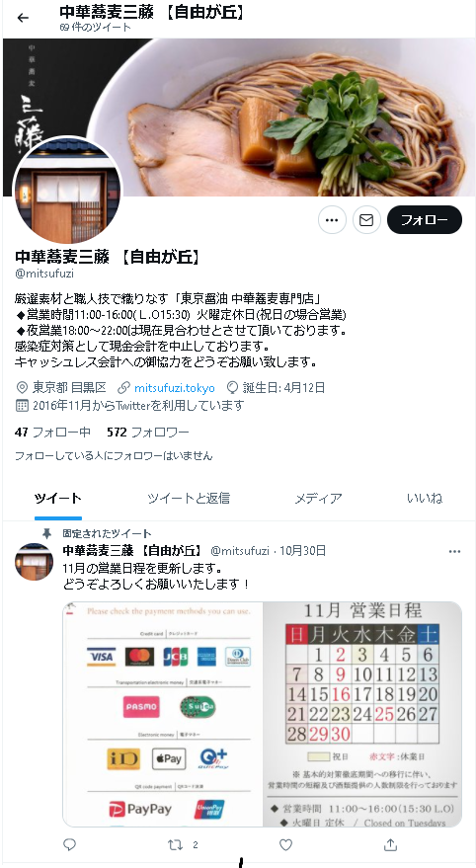Switch to the ツイートと返信 tab
Screen dimensions: 476x868
coord(189,499)
